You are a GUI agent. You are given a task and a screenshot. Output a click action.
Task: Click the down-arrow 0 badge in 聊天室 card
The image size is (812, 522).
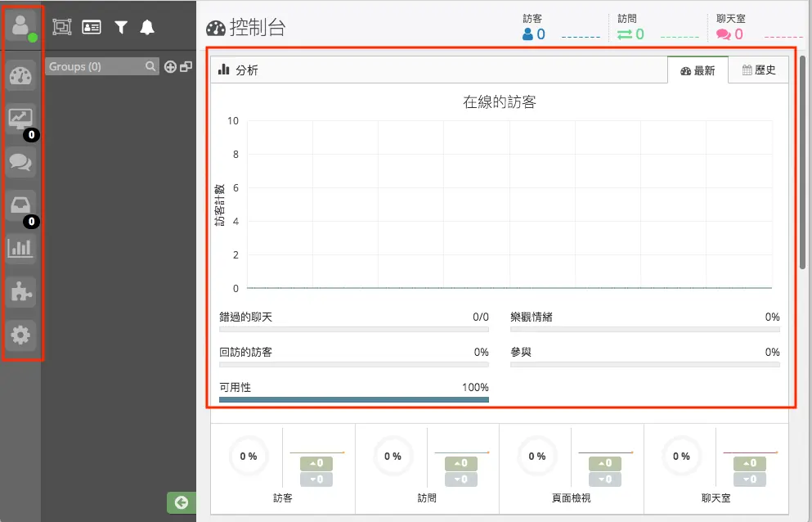(x=750, y=479)
